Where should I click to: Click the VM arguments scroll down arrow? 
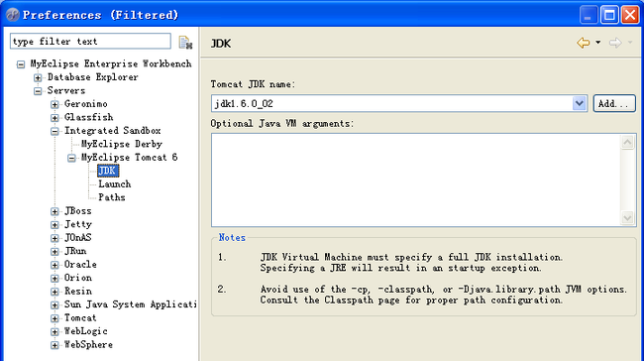click(x=627, y=217)
